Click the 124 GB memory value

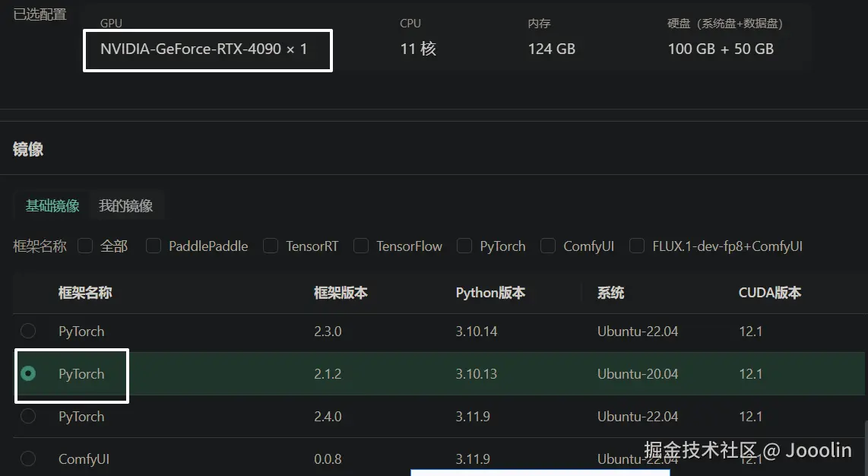click(x=551, y=49)
